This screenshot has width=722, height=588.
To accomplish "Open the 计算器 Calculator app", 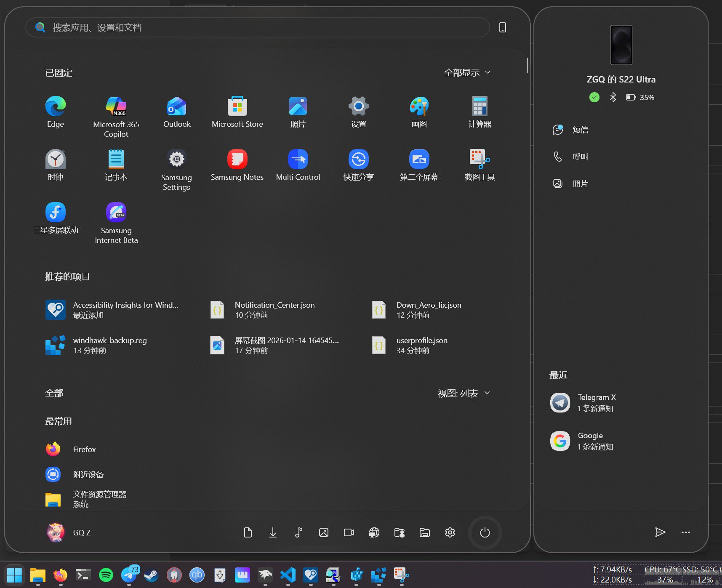I will point(480,112).
